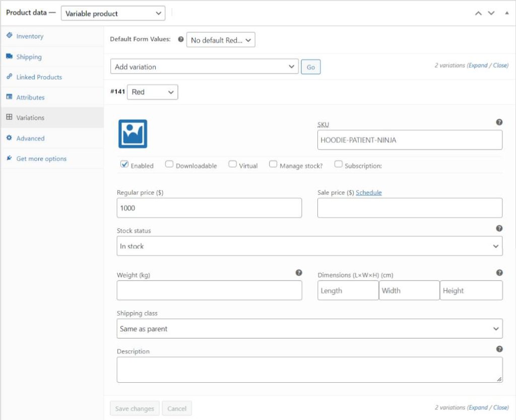Click the Description help icon
Screen dimensions: 516x420
(x=499, y=348)
